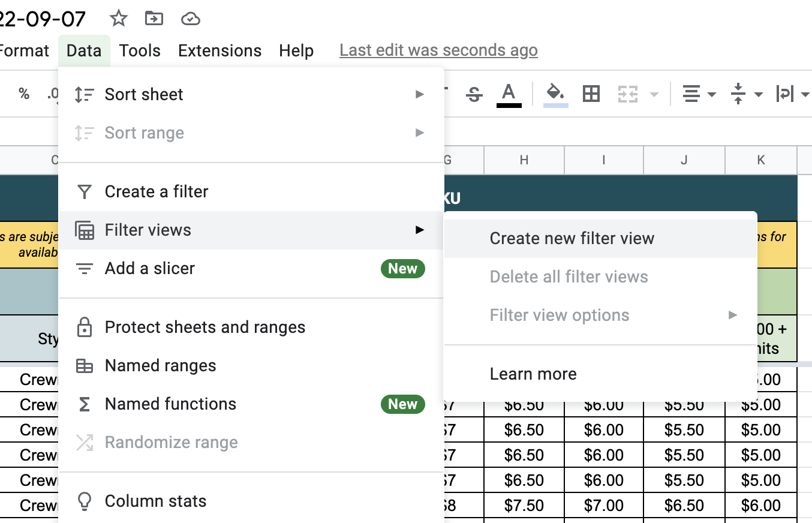Select column H by its header
Image resolution: width=812 pixels, height=523 pixels.
coord(524,160)
